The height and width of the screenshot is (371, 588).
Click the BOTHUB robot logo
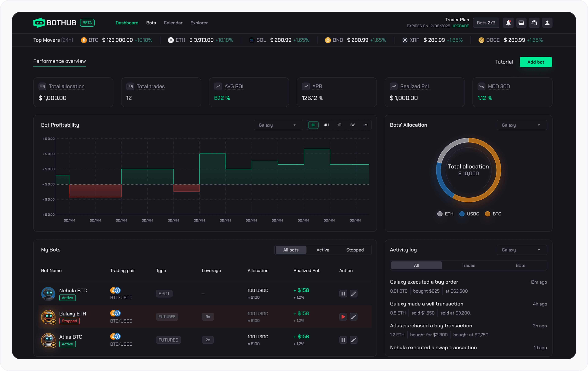coord(39,23)
